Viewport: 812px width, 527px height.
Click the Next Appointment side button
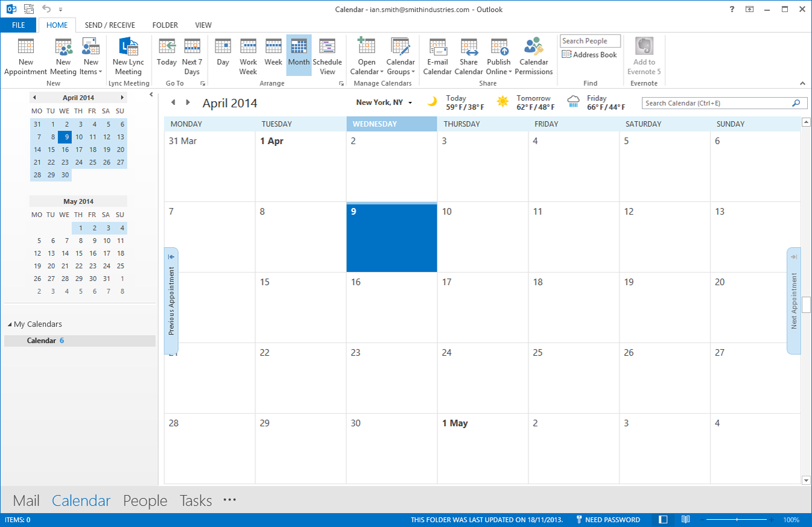pyautogui.click(x=794, y=301)
